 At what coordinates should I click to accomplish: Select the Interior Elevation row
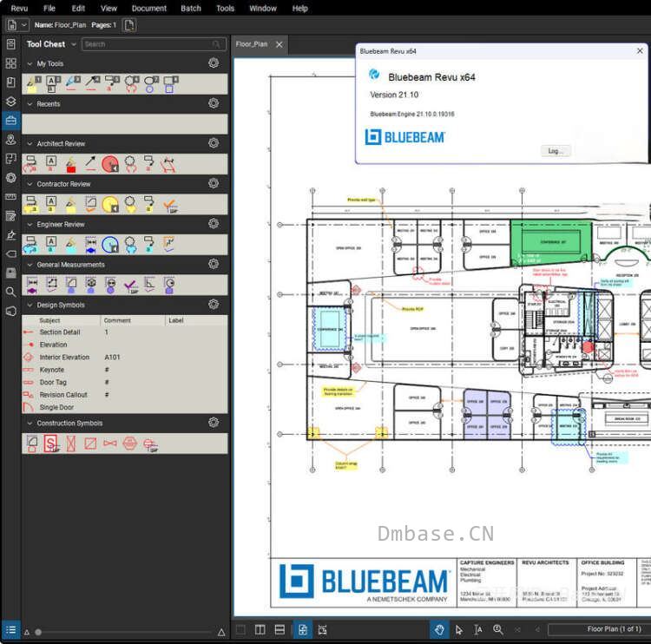pos(124,357)
